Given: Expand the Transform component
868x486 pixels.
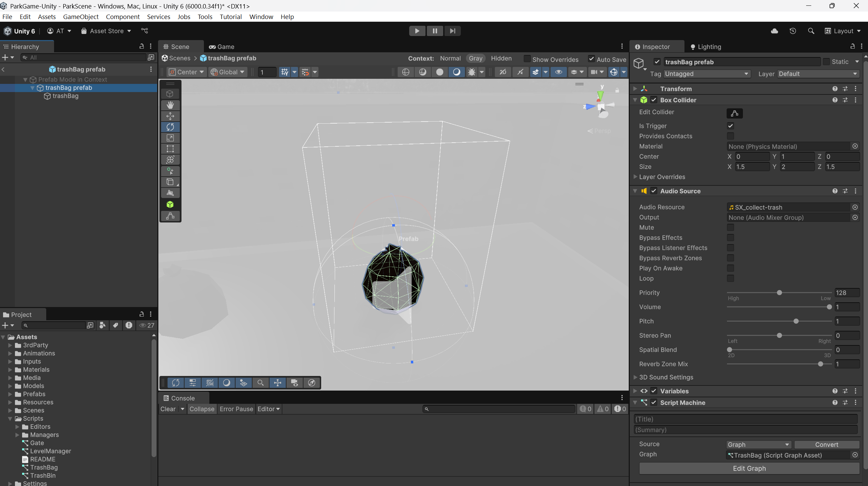Looking at the screenshot, I should pos(635,89).
